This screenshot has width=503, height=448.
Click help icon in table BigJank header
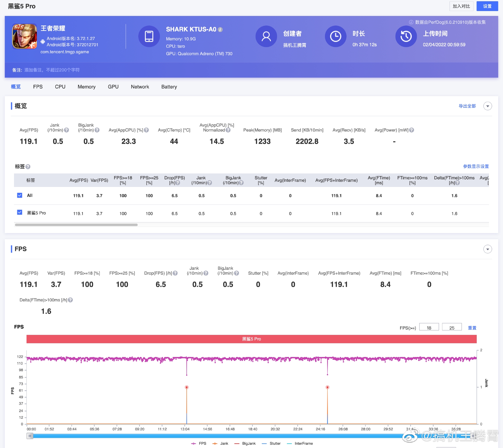[241, 183]
